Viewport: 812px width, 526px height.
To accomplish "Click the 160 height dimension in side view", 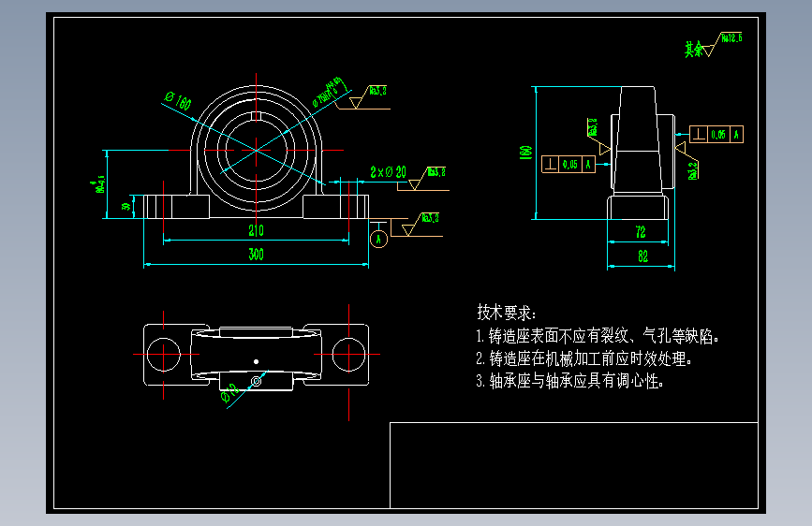I will (x=525, y=153).
